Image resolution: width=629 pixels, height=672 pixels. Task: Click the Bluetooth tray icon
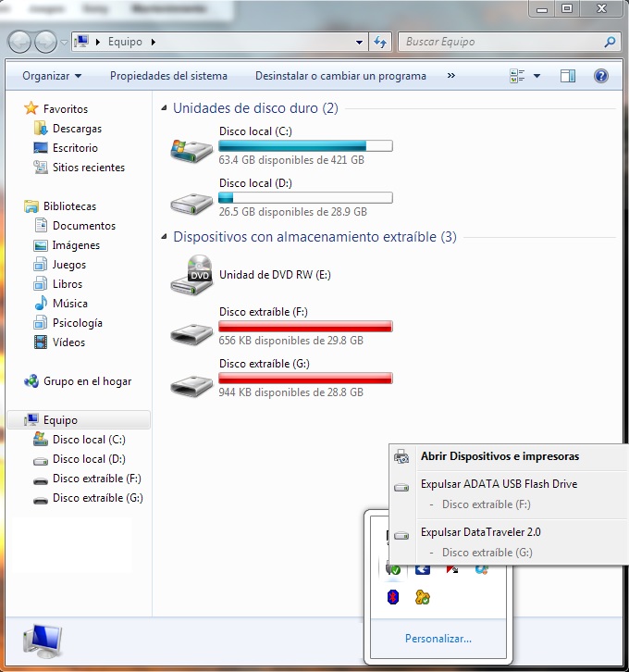click(x=393, y=597)
